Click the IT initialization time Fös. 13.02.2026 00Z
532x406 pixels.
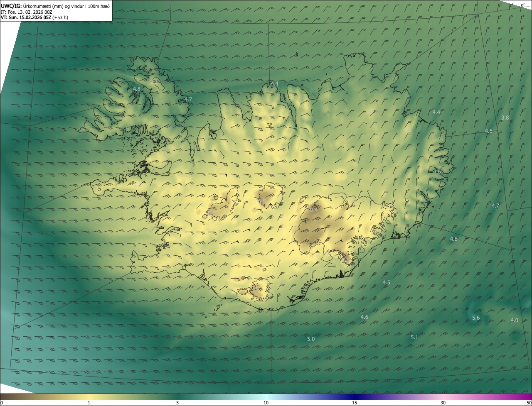(x=26, y=12)
